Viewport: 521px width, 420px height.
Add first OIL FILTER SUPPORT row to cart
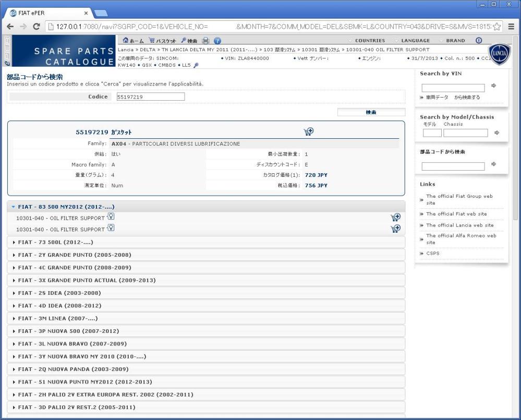tap(395, 218)
